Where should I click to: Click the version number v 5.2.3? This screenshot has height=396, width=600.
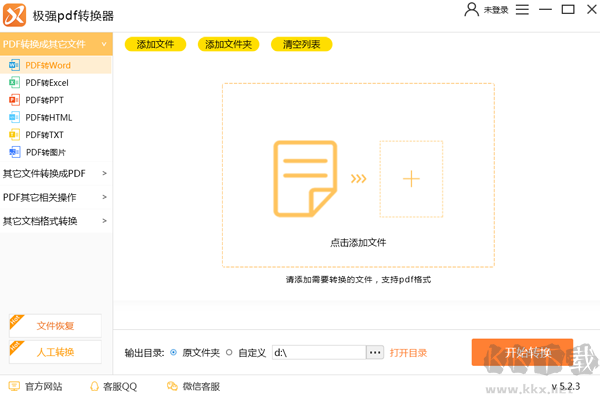(566, 386)
